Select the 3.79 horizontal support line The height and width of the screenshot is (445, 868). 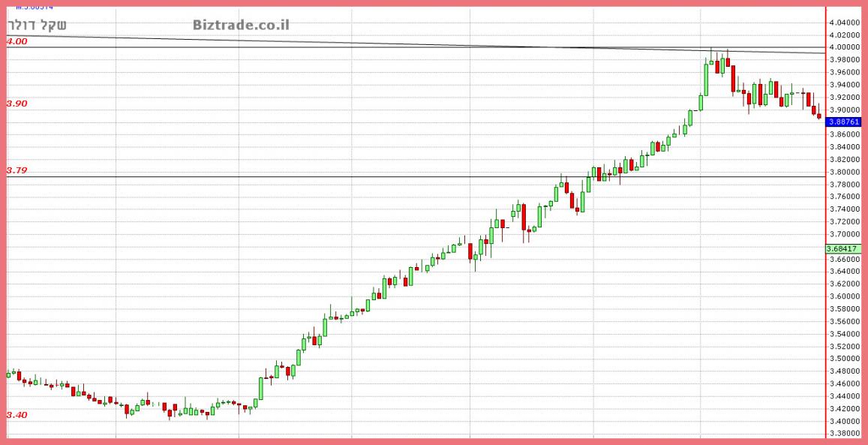click(x=375, y=177)
